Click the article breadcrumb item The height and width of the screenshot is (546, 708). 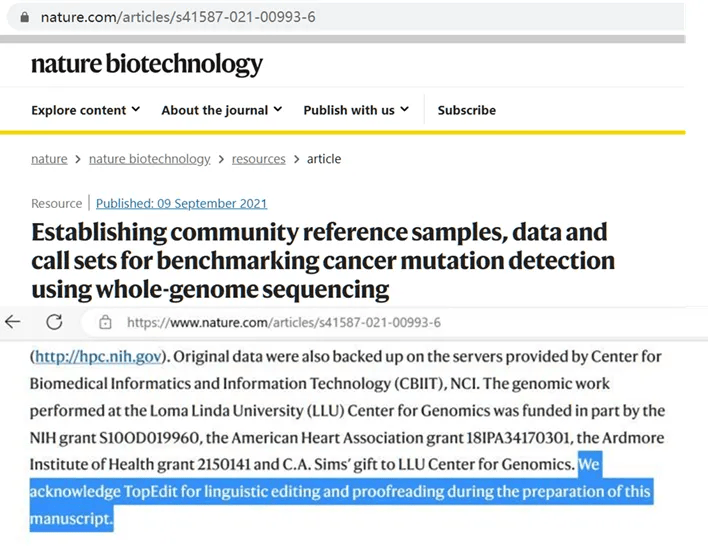324,159
